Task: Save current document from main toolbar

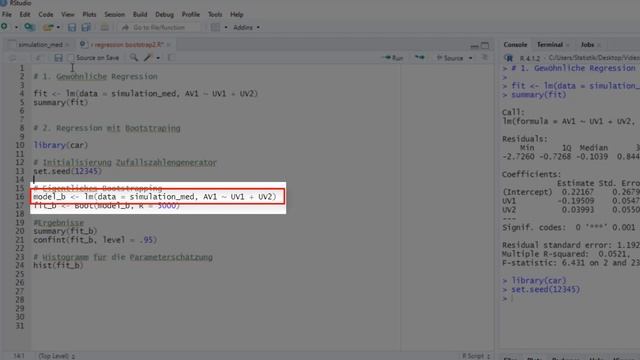Action: pyautogui.click(x=72, y=27)
